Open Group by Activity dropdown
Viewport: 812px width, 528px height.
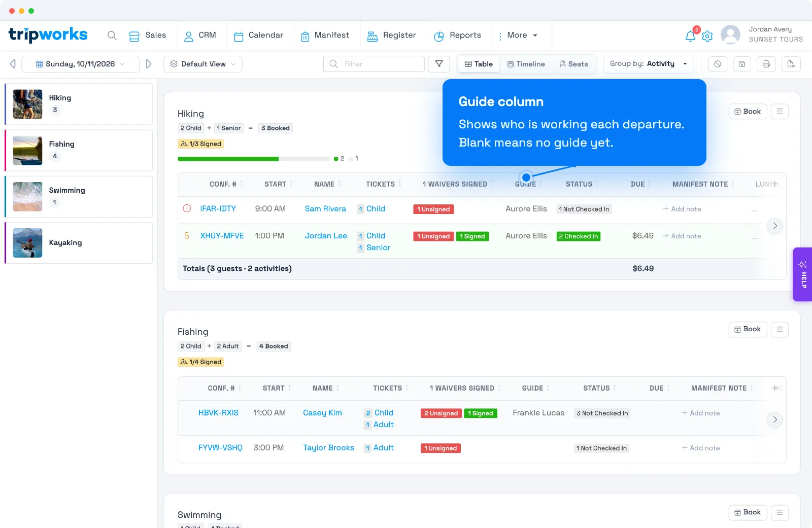click(649, 64)
